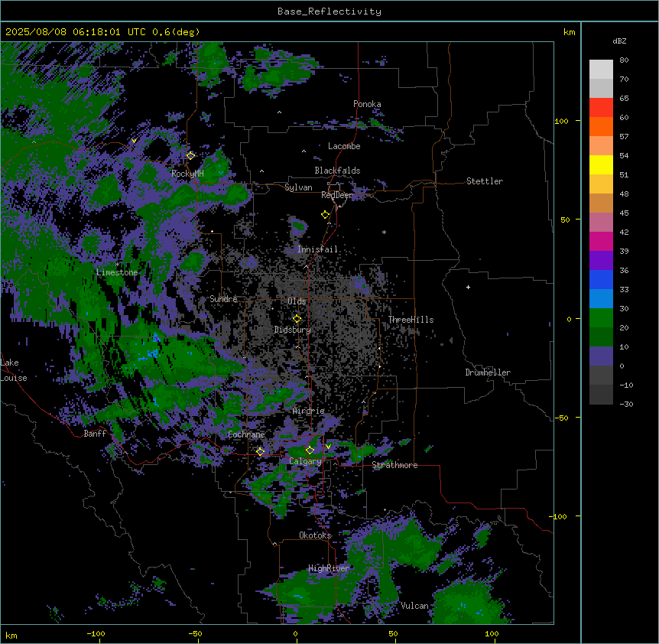659x644 pixels.
Task: Click the Stettler city label
Action: pyautogui.click(x=485, y=181)
